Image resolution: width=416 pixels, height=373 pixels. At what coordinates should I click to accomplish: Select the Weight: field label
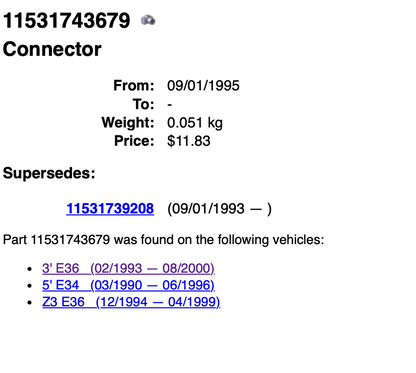click(x=128, y=123)
